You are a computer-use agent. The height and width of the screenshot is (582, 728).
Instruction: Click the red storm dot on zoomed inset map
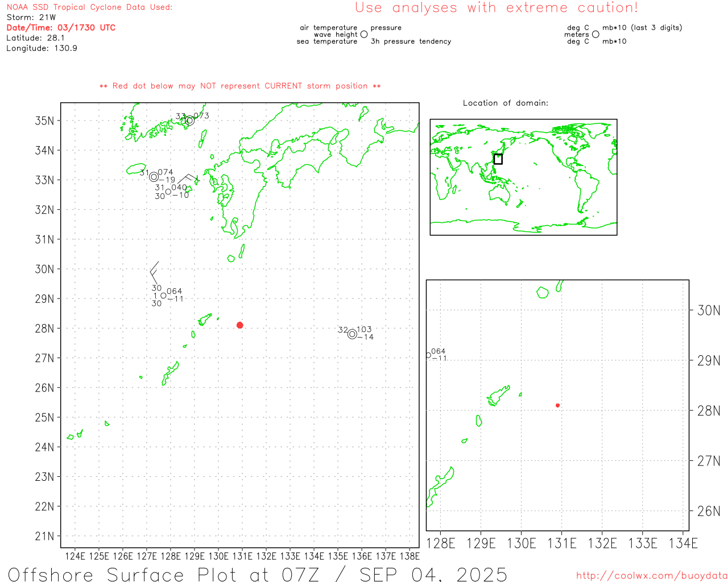pyautogui.click(x=558, y=405)
